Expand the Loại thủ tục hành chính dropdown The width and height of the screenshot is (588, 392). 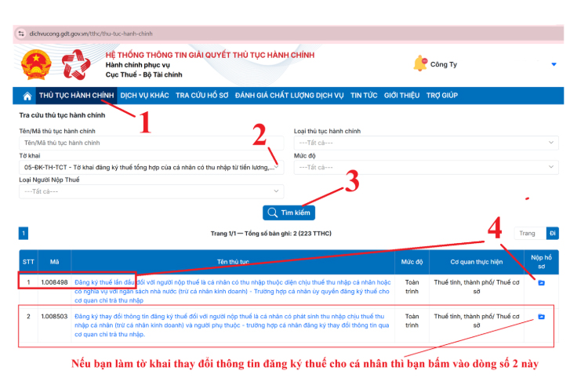coord(426,143)
